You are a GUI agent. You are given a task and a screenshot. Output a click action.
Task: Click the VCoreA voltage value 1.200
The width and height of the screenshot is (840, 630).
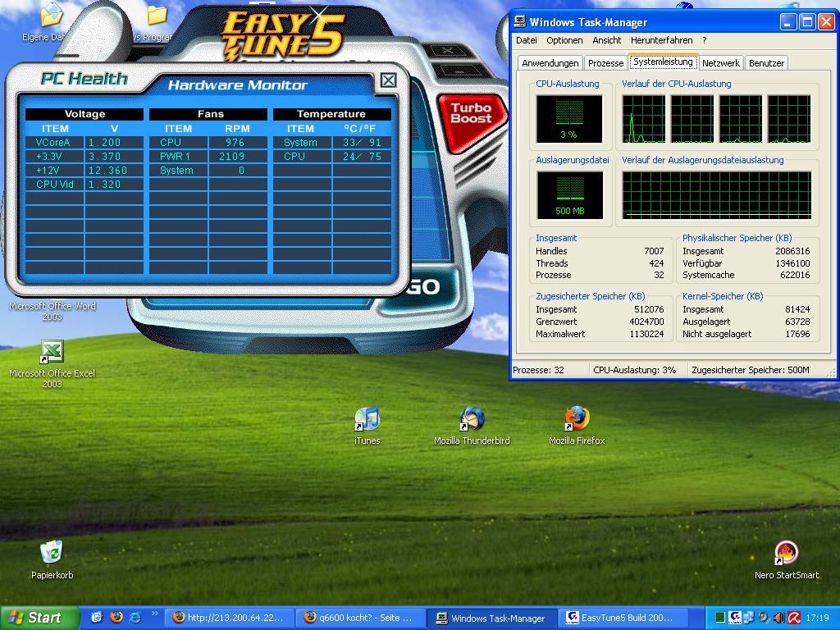(104, 143)
